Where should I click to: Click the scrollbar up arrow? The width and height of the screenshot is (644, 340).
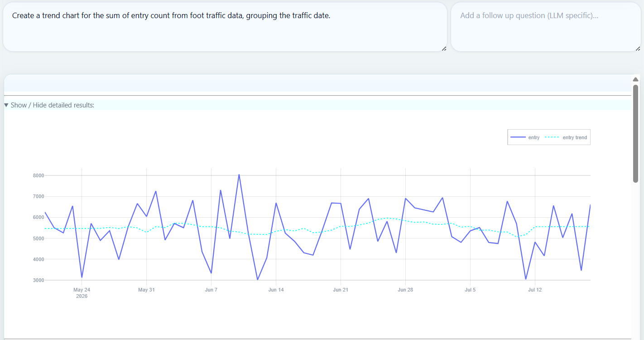(635, 79)
